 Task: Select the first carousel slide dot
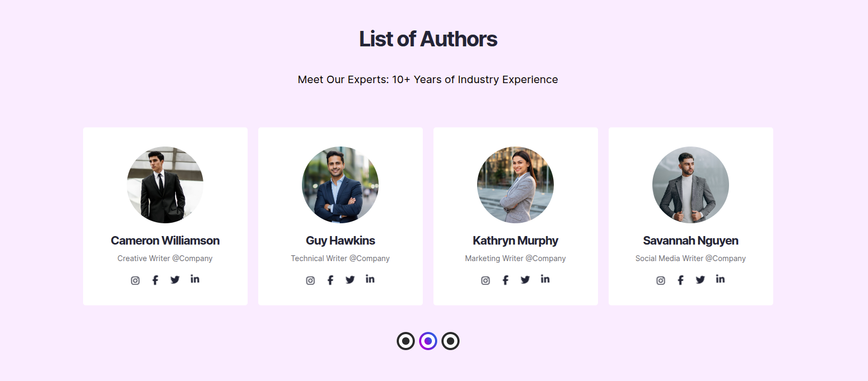[x=406, y=341]
